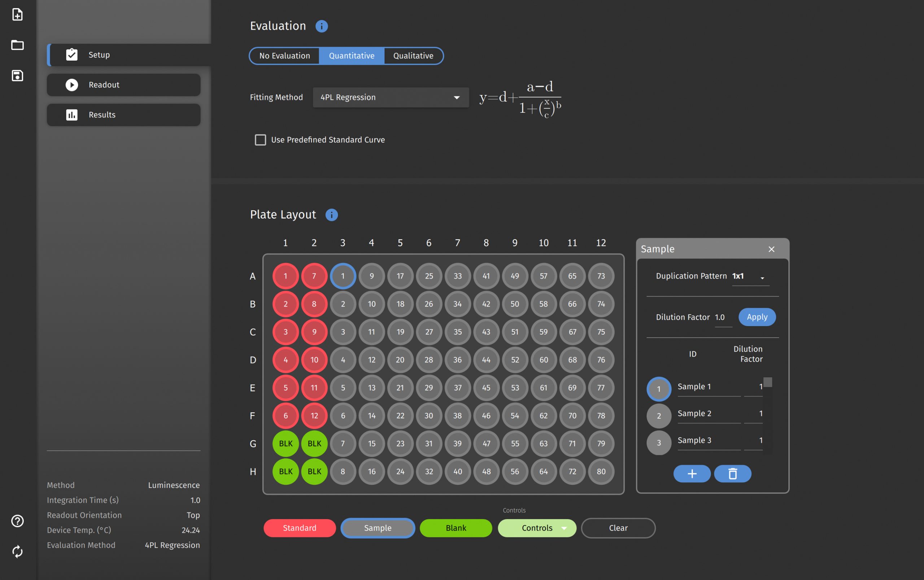Open the folder icon in left sidebar
The height and width of the screenshot is (580, 924).
coord(17,45)
